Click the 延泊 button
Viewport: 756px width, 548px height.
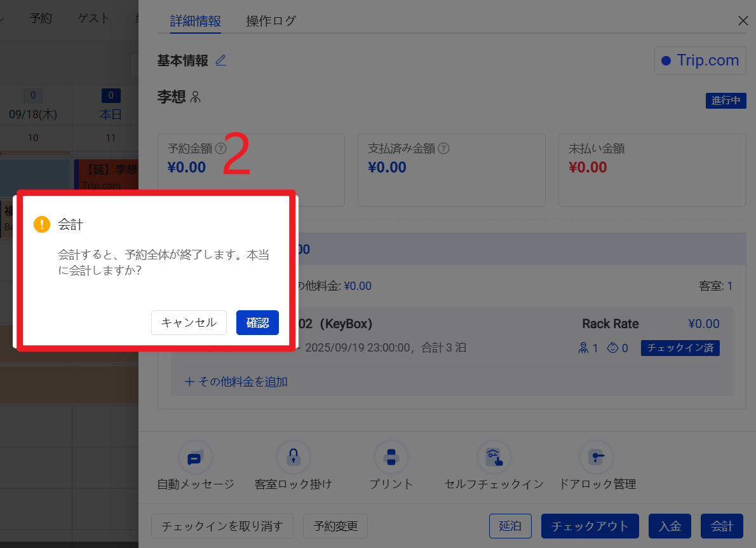(x=510, y=526)
